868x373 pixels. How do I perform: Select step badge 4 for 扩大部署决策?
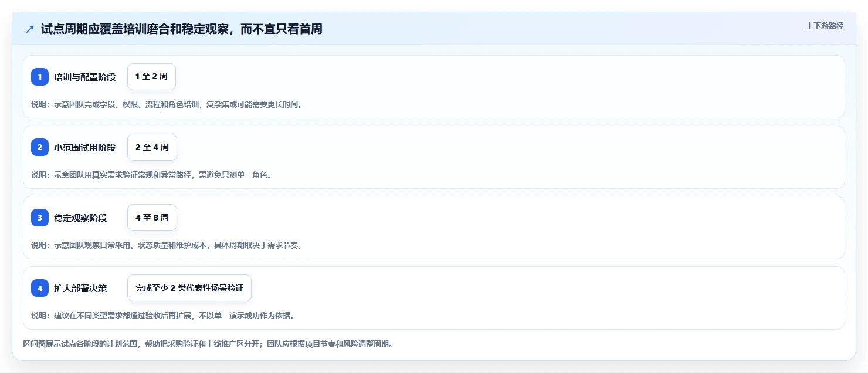pyautogui.click(x=40, y=288)
